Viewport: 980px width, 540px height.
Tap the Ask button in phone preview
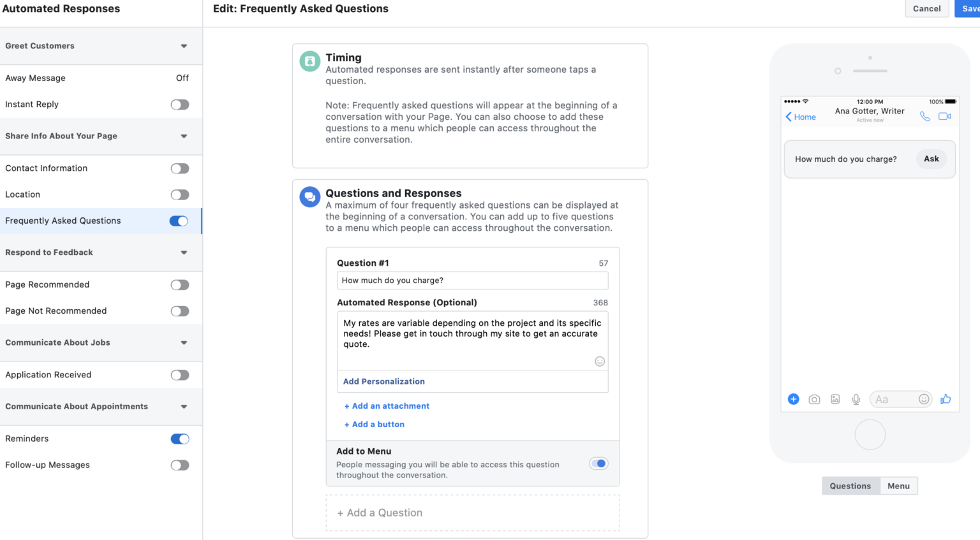[932, 159]
